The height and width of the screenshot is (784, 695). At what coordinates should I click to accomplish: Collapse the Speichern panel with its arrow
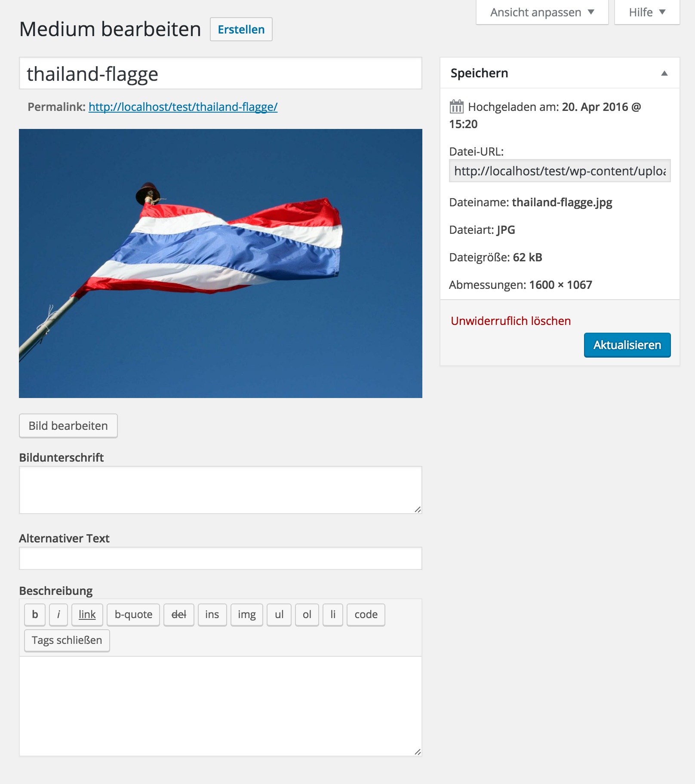664,73
